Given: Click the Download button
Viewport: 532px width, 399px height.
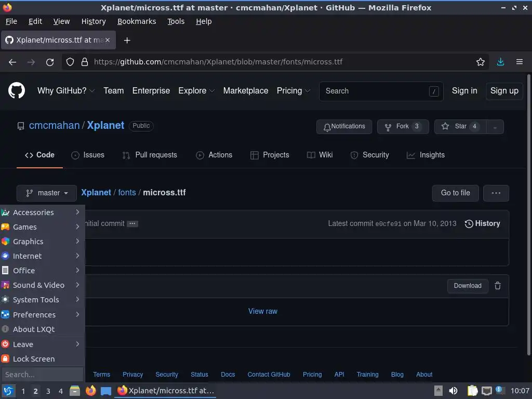Looking at the screenshot, I should tap(468, 286).
